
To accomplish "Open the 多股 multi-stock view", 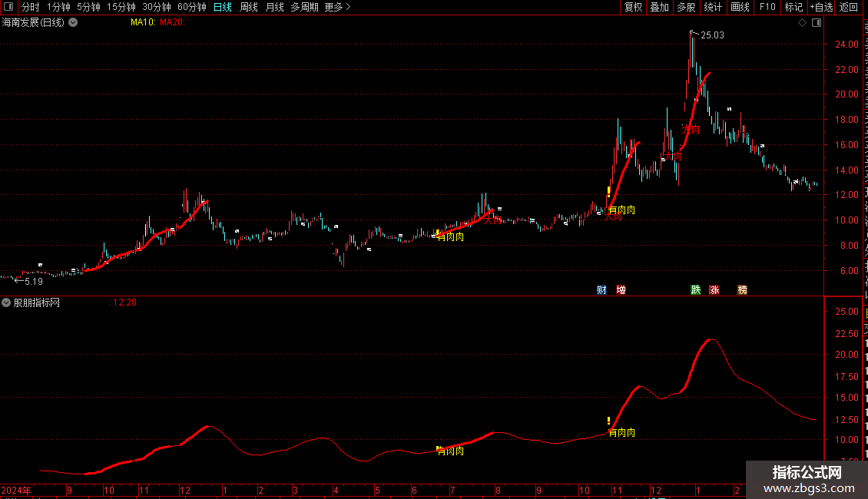I will click(x=686, y=7).
